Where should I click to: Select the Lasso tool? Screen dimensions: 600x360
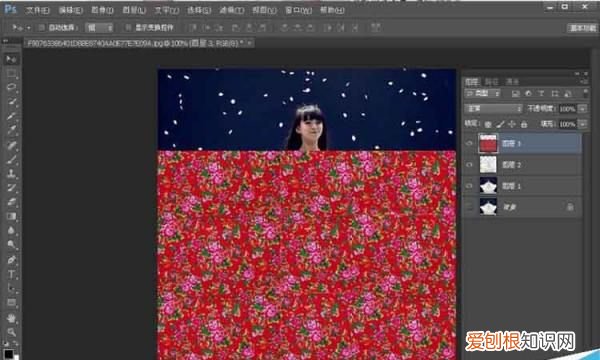pos(11,87)
